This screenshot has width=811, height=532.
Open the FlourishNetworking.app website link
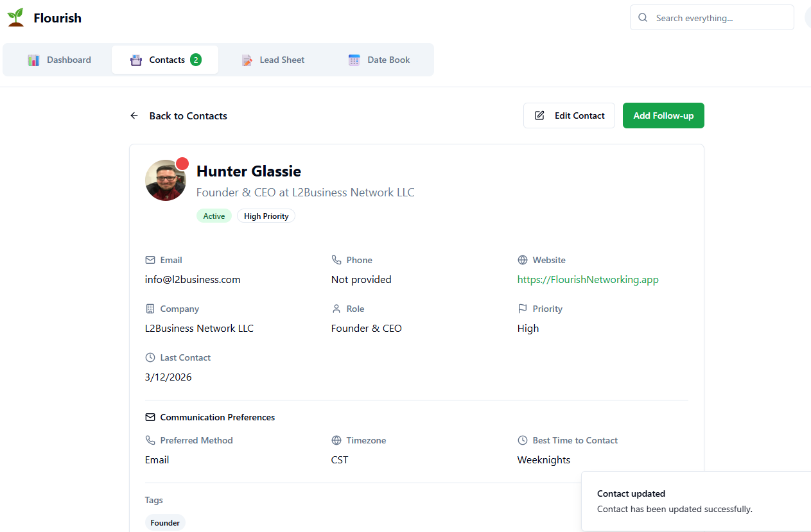588,280
